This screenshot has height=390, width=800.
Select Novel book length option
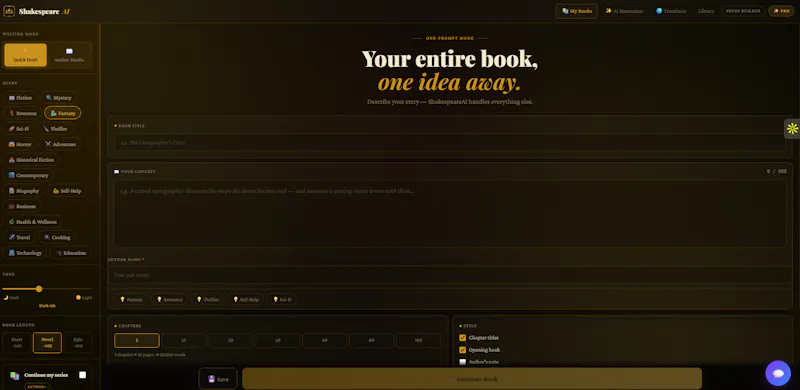(47, 343)
